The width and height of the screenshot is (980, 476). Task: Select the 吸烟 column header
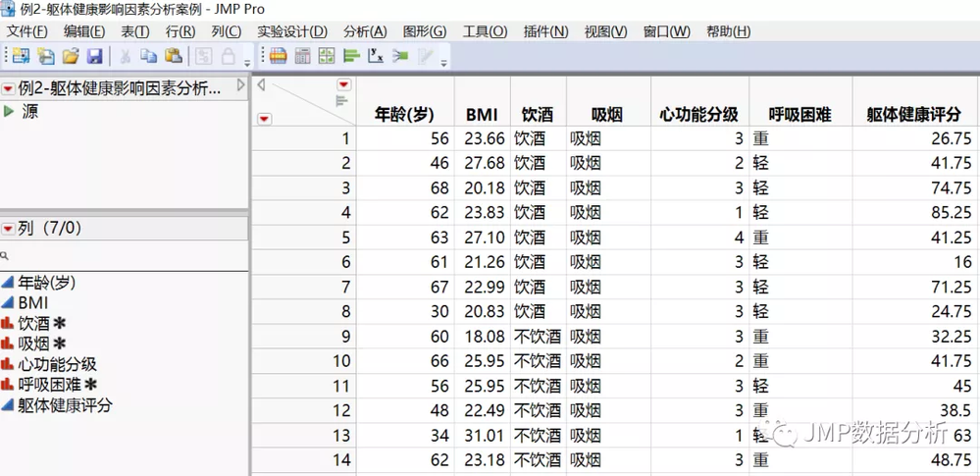pos(607,115)
